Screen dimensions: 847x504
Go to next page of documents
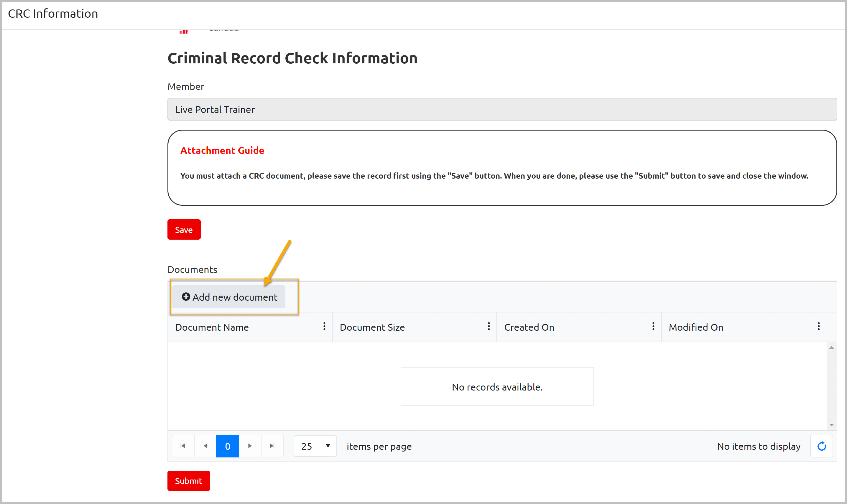point(250,446)
